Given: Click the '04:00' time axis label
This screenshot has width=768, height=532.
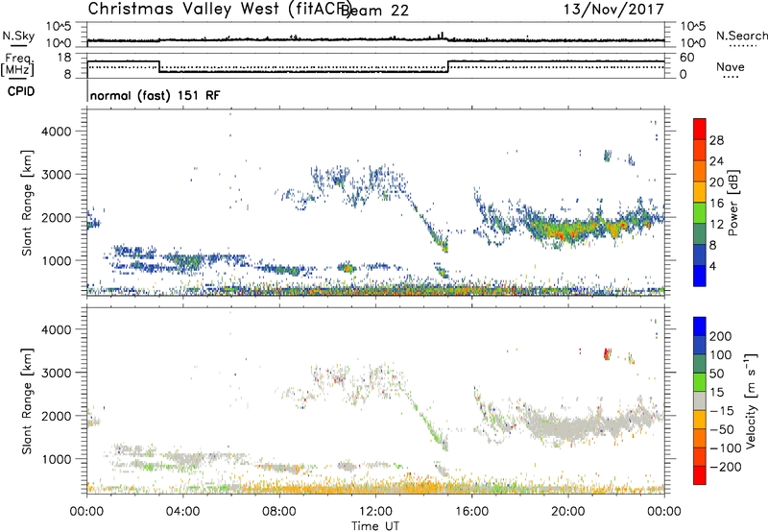Looking at the screenshot, I should (x=182, y=512).
